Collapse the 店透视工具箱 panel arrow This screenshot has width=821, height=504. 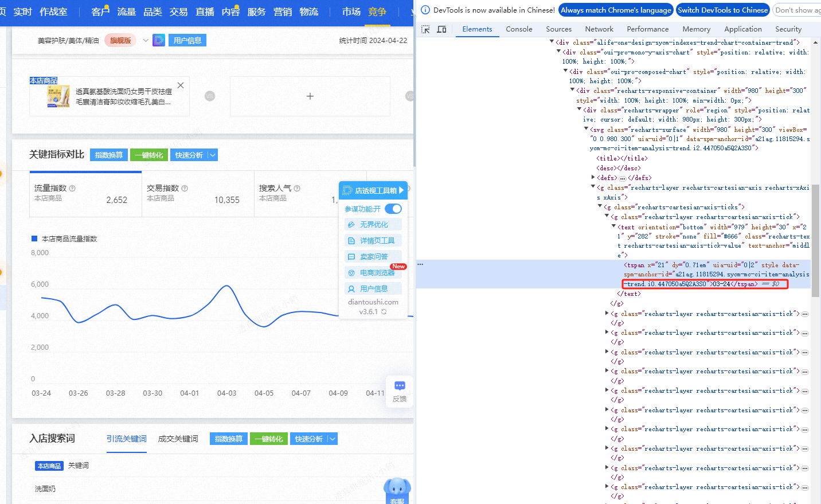click(401, 190)
